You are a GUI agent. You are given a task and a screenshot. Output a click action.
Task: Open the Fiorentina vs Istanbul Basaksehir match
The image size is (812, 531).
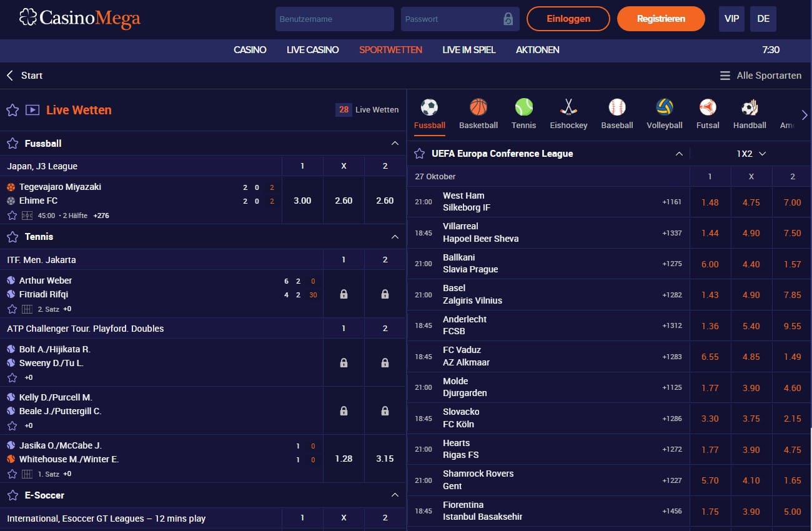click(x=482, y=511)
